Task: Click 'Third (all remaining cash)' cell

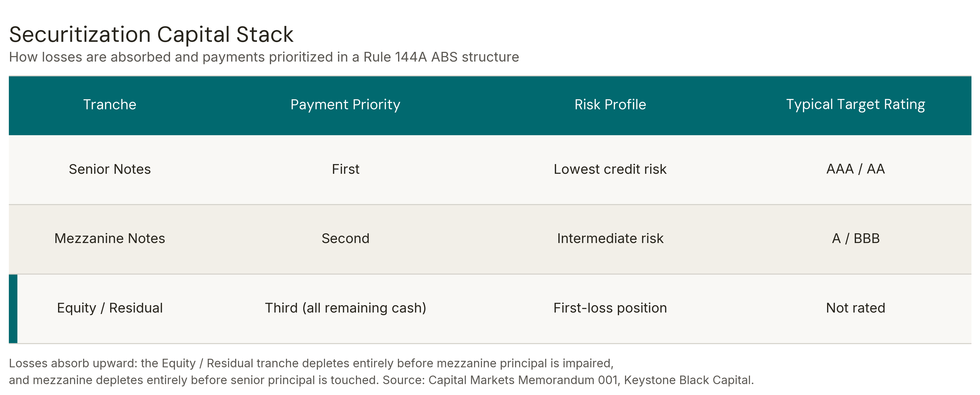Action: pyautogui.click(x=345, y=308)
